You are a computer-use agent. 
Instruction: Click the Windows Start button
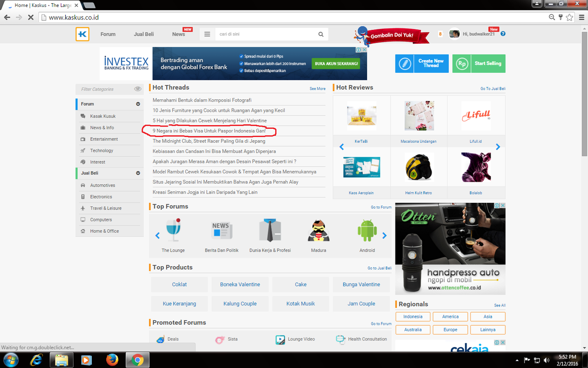(x=10, y=359)
